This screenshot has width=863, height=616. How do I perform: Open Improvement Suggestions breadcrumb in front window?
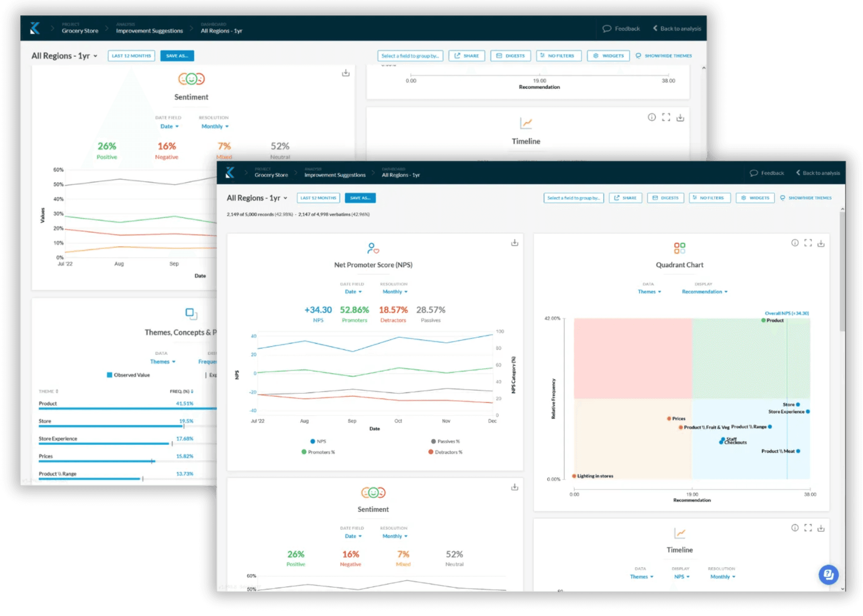pos(335,175)
